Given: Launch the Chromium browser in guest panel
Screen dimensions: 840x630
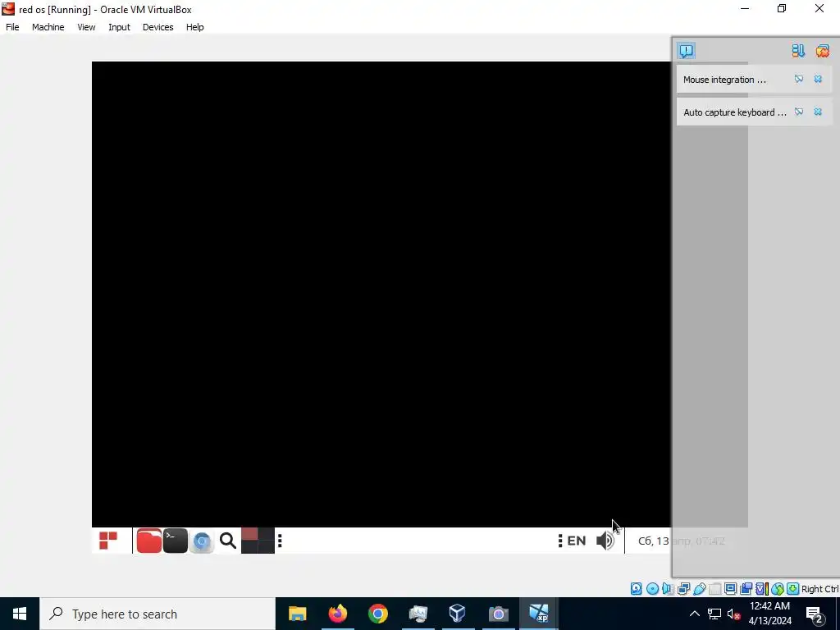Looking at the screenshot, I should [202, 541].
